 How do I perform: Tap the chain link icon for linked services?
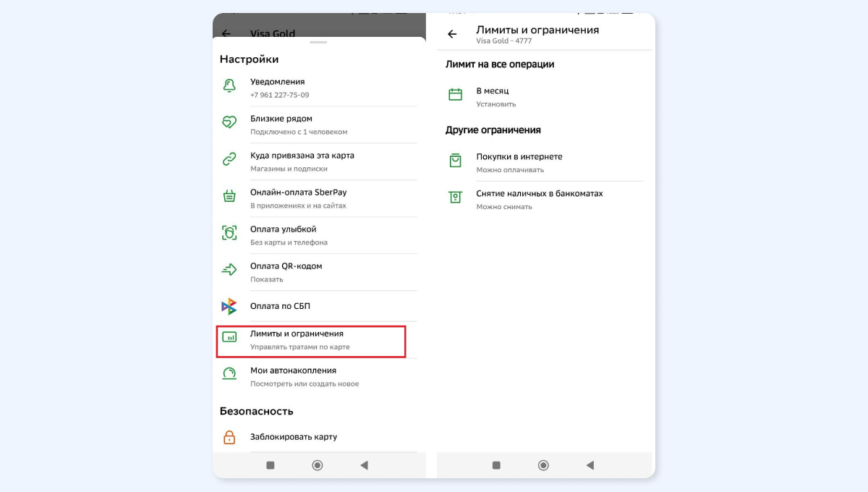229,160
